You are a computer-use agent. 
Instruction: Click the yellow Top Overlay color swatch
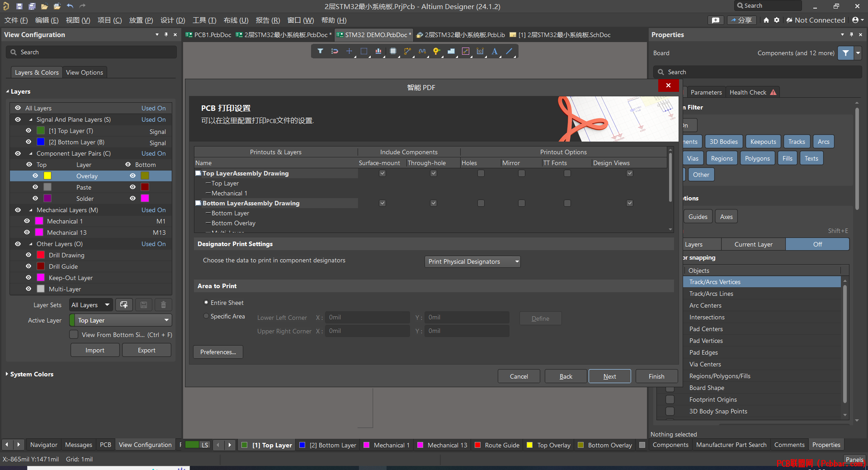point(47,176)
